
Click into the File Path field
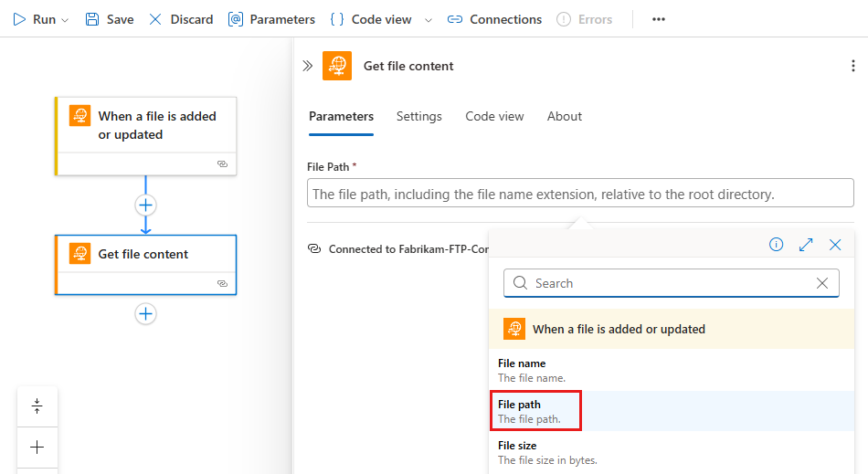[x=580, y=194]
